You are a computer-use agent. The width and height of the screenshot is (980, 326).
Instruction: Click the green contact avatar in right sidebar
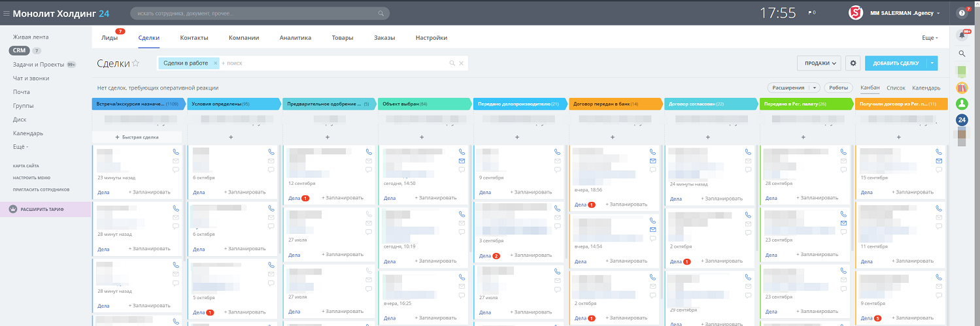[x=962, y=103]
